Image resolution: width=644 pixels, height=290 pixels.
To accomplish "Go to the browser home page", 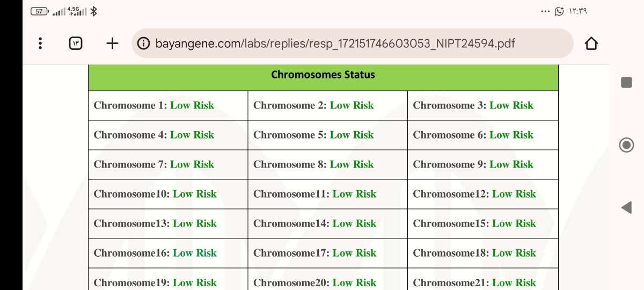I will tap(591, 44).
